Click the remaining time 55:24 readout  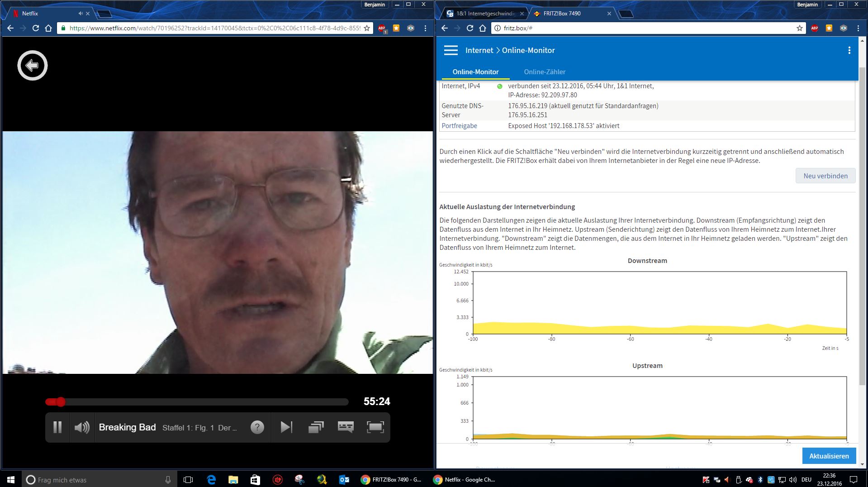coord(377,401)
